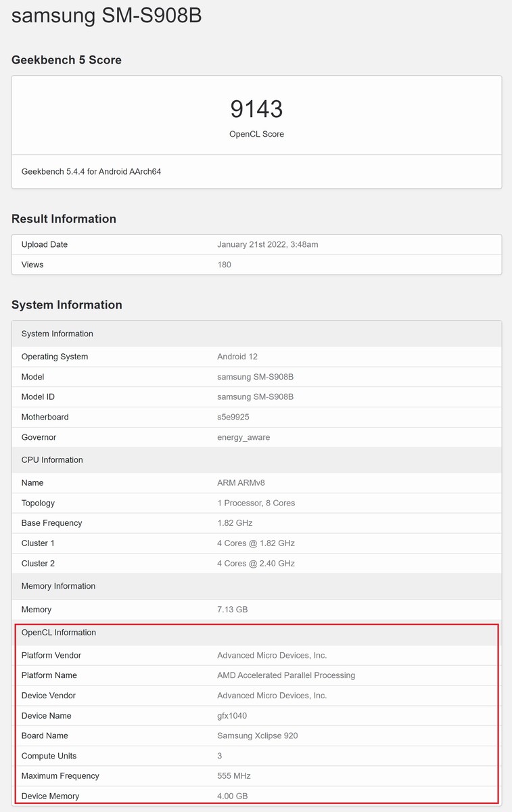The width and height of the screenshot is (512, 812).
Task: Select Platform Name AMD Accelerated Parallel Processing
Action: tap(286, 675)
